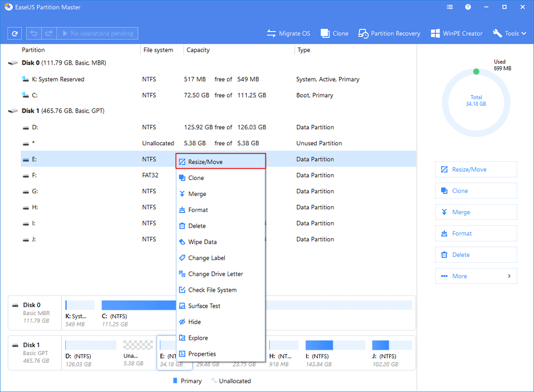The height and width of the screenshot is (392, 534).
Task: Click the undo arrow icon
Action: (x=34, y=33)
